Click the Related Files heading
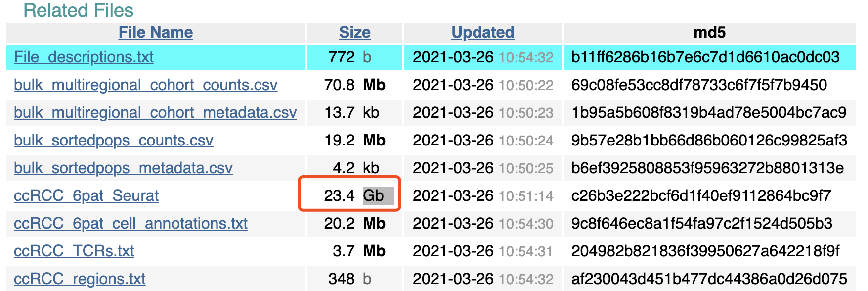Image resolution: width=868 pixels, height=291 pixels. coord(79,10)
